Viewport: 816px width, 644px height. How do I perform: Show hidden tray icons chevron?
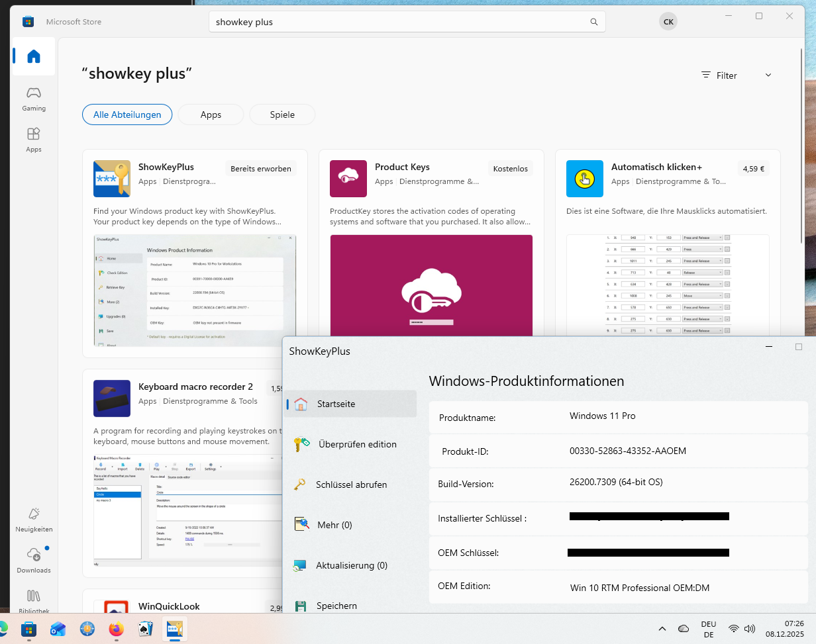pyautogui.click(x=662, y=629)
